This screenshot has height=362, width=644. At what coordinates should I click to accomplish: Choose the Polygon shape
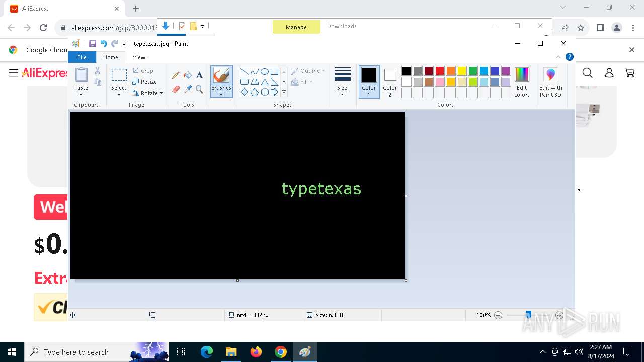click(x=254, y=82)
